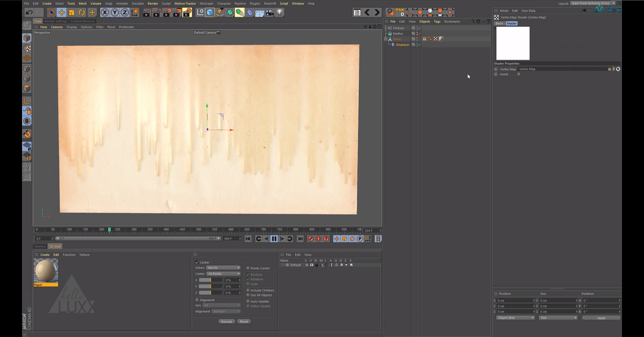Open the Cameras viewport menu
644x337 pixels.
[57, 27]
